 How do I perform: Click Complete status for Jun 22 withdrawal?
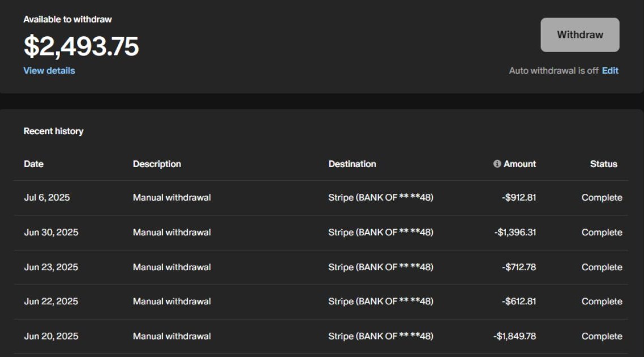(x=602, y=301)
